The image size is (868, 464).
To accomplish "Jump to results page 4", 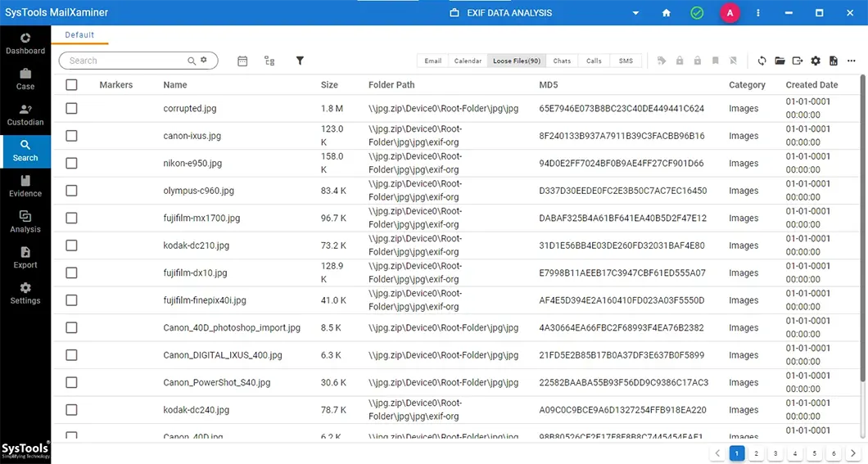I will 794,453.
